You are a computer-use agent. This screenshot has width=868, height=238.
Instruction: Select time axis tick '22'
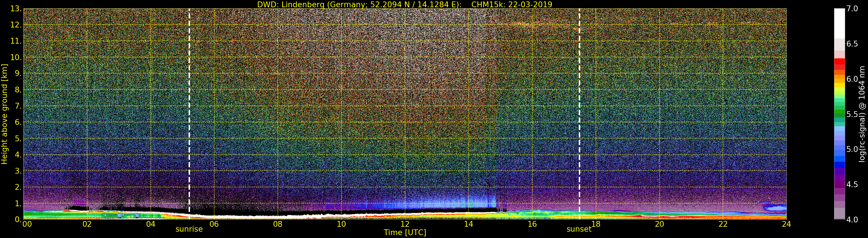tap(723, 224)
